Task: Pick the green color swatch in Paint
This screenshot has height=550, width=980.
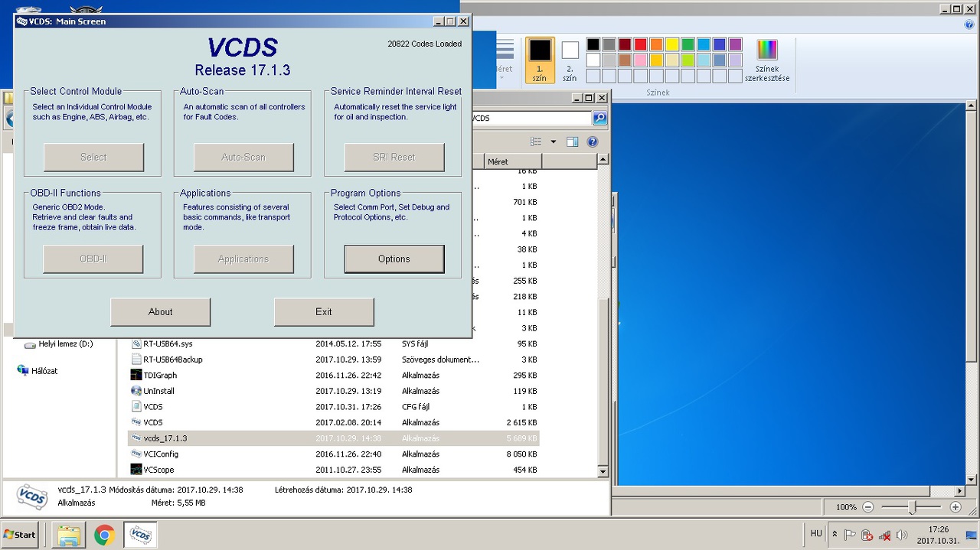Action: point(688,44)
